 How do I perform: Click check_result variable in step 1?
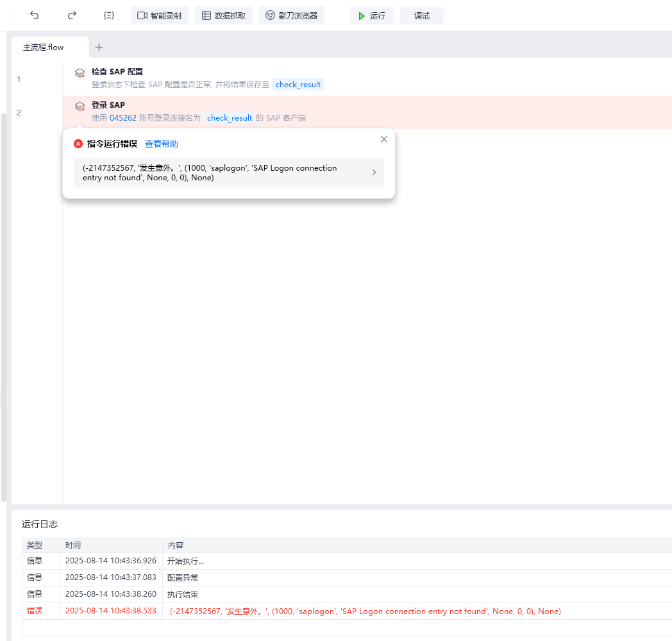[x=298, y=85]
